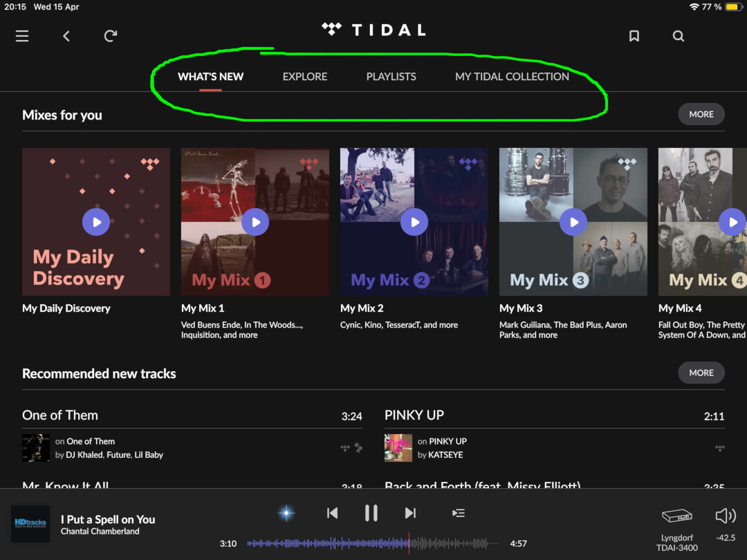747x560 pixels.
Task: Open artist Future link
Action: pyautogui.click(x=119, y=455)
